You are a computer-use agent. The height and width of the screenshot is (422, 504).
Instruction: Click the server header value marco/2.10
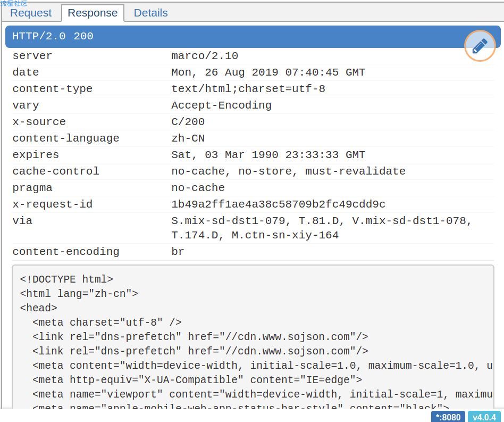pyautogui.click(x=205, y=56)
